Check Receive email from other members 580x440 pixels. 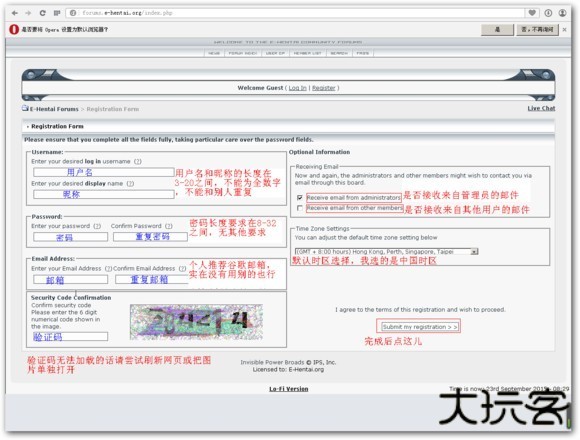click(300, 208)
